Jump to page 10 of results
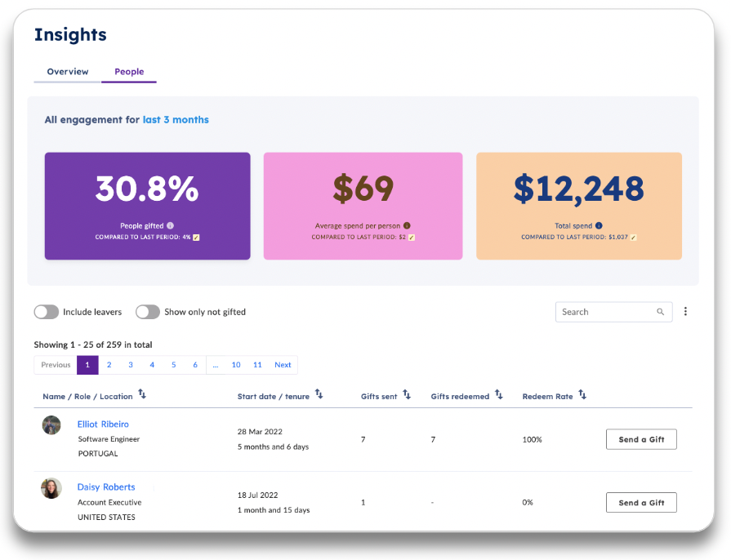 (x=236, y=365)
